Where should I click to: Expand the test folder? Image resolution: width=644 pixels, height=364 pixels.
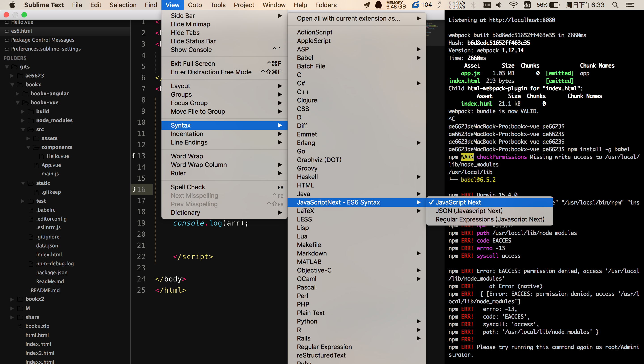tap(23, 201)
